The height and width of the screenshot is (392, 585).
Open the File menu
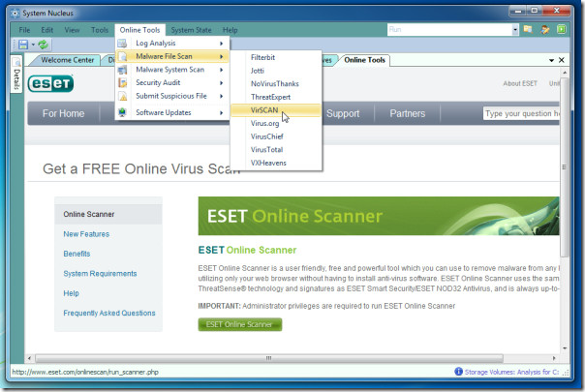click(24, 30)
